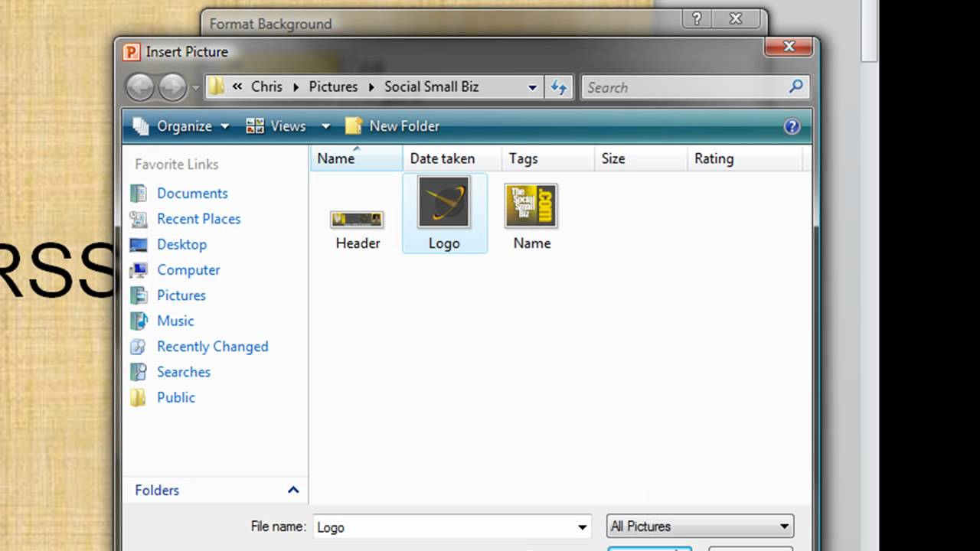The width and height of the screenshot is (980, 551).
Task: Expand the Folders pane chevron
Action: coord(292,490)
